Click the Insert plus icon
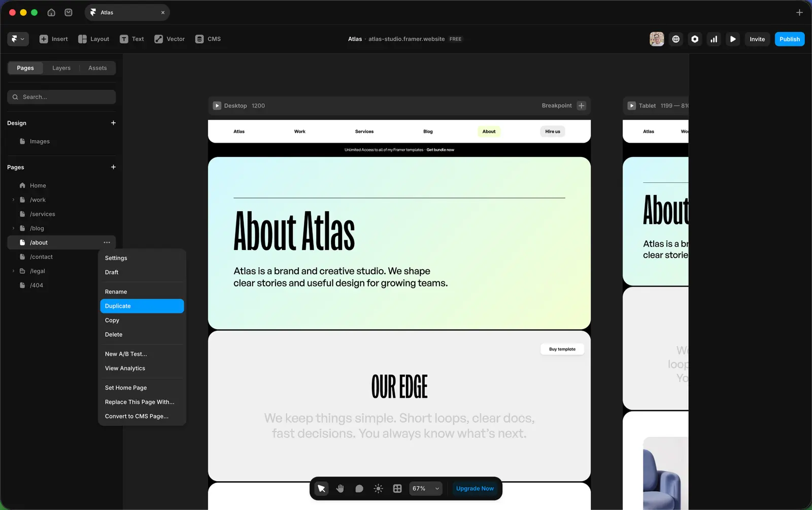Viewport: 812px width, 510px height. coord(44,39)
